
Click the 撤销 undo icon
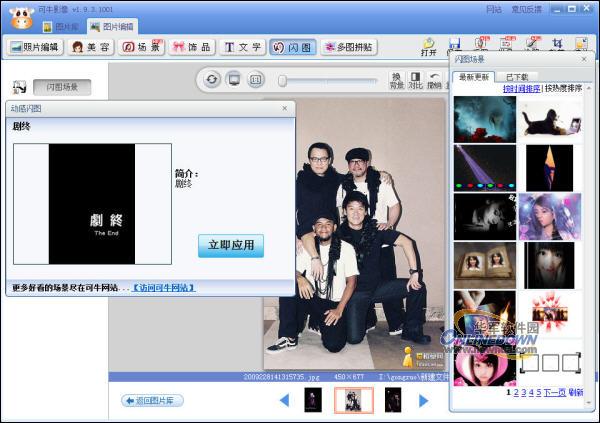434,80
